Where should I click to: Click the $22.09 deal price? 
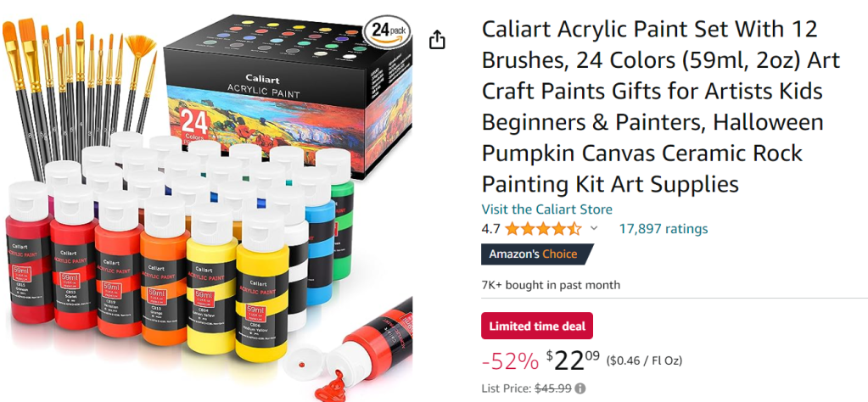pyautogui.click(x=573, y=360)
